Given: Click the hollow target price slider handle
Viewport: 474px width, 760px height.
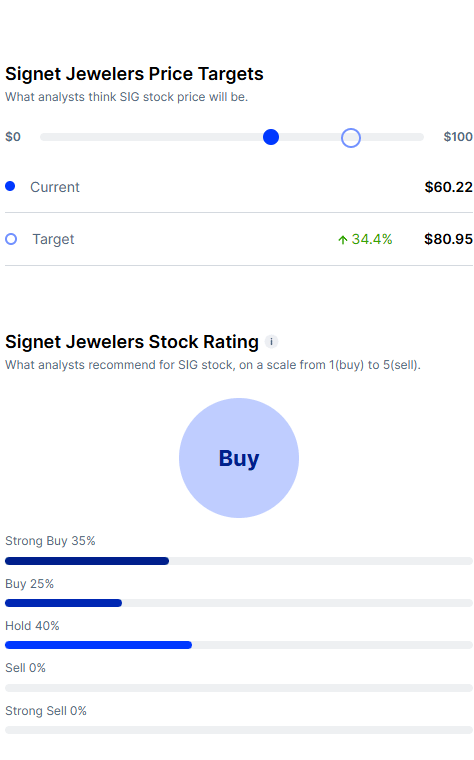Looking at the screenshot, I should pyautogui.click(x=351, y=138).
